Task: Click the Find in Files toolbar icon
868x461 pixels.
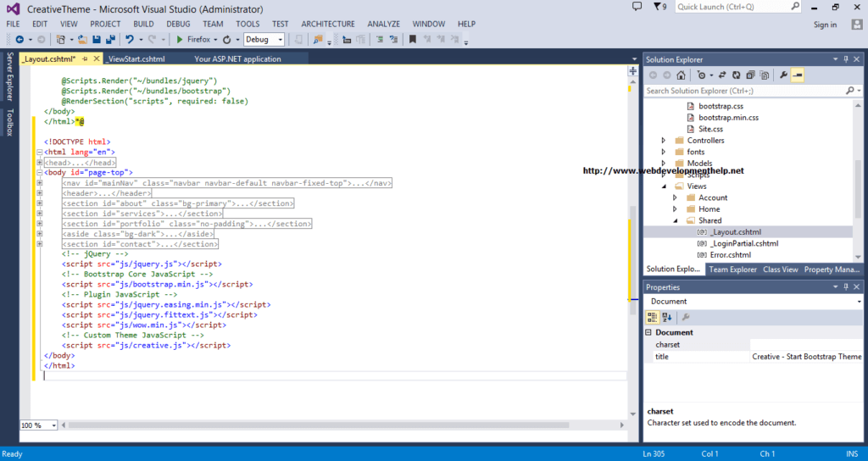Action: click(318, 39)
